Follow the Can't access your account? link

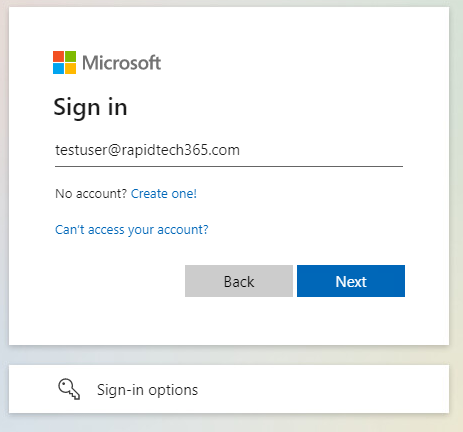(x=132, y=230)
